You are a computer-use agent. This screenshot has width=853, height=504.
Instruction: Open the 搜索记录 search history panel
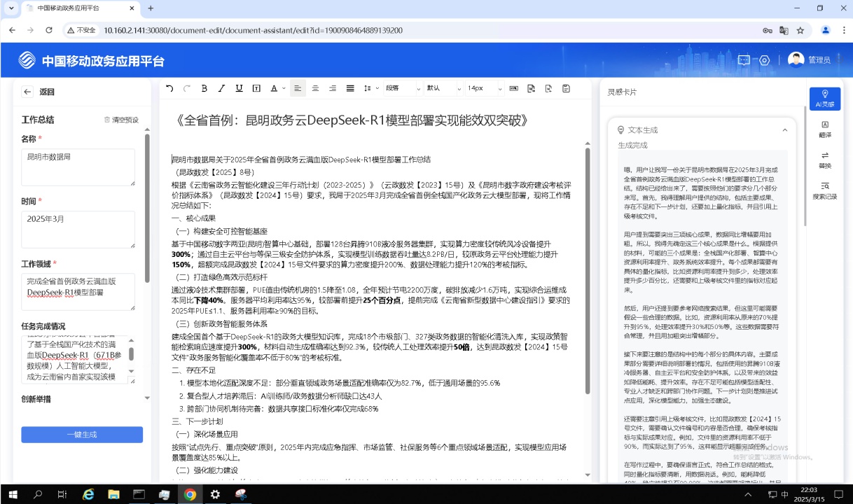(x=824, y=190)
